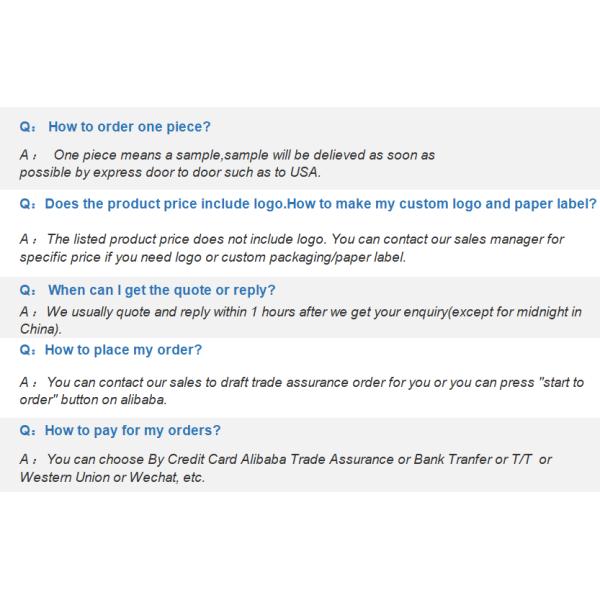Click the question "How to order one piece?"

point(129,127)
